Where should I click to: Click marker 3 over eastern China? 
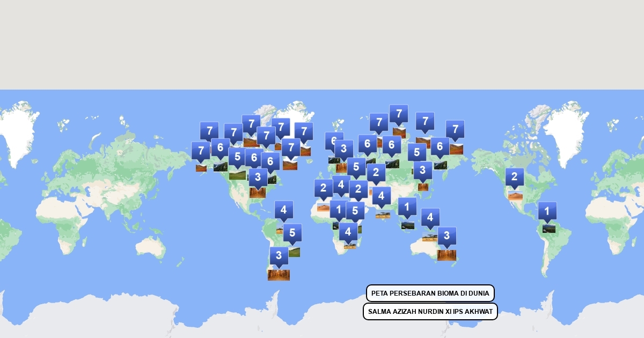point(423,171)
